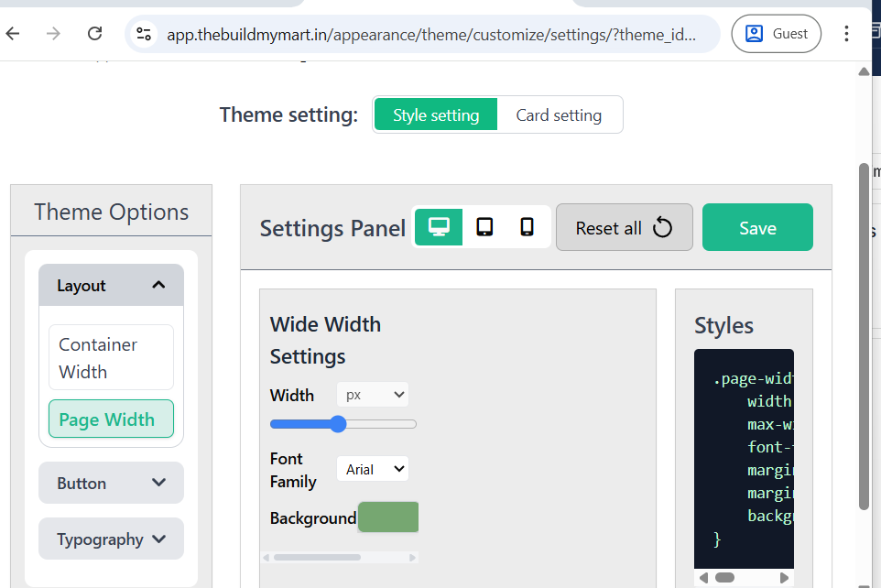Click the Background label

(313, 517)
